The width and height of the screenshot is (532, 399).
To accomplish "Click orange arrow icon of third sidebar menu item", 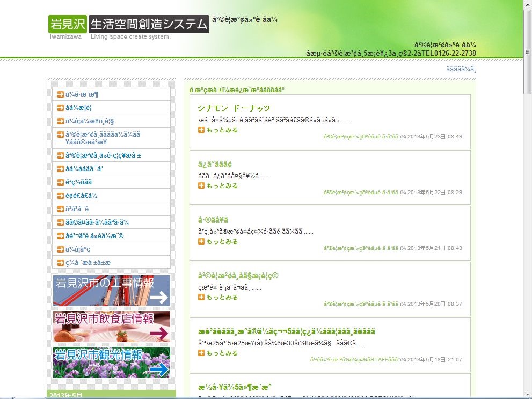I will click(x=60, y=121).
